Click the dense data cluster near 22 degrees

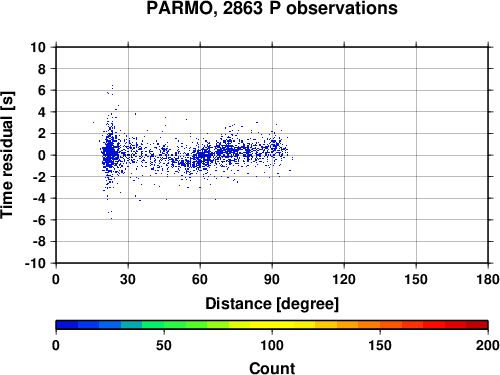(x=110, y=153)
